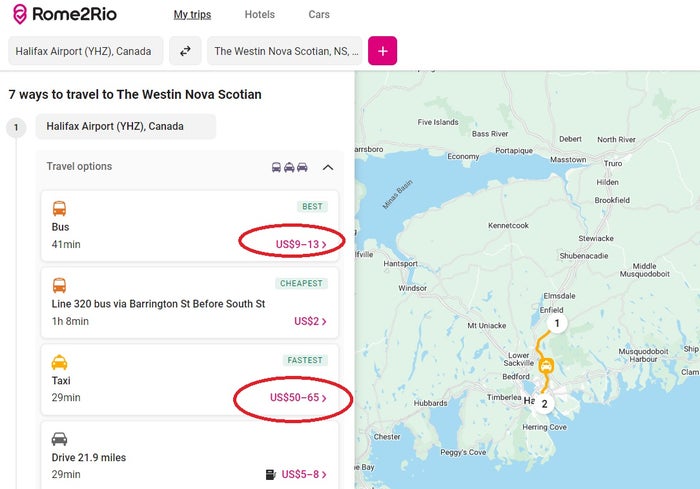Go to Cars section
Screen dimensions: 700x489
click(x=319, y=14)
